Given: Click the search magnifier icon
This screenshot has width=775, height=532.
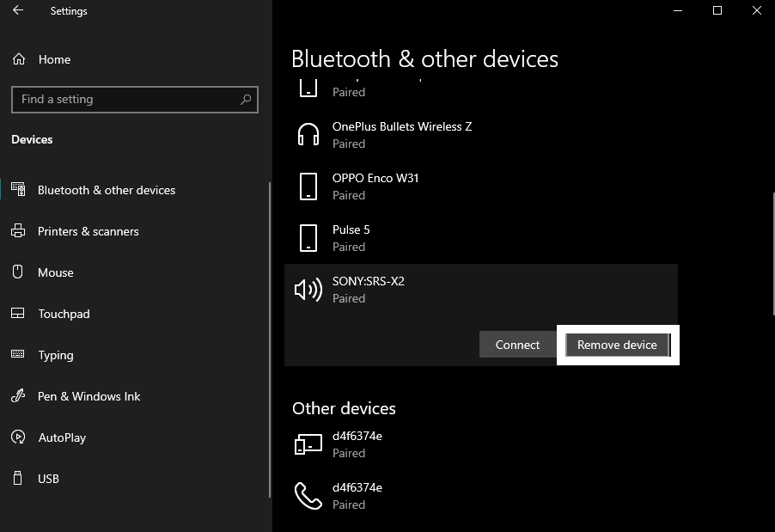Looking at the screenshot, I should point(246,100).
